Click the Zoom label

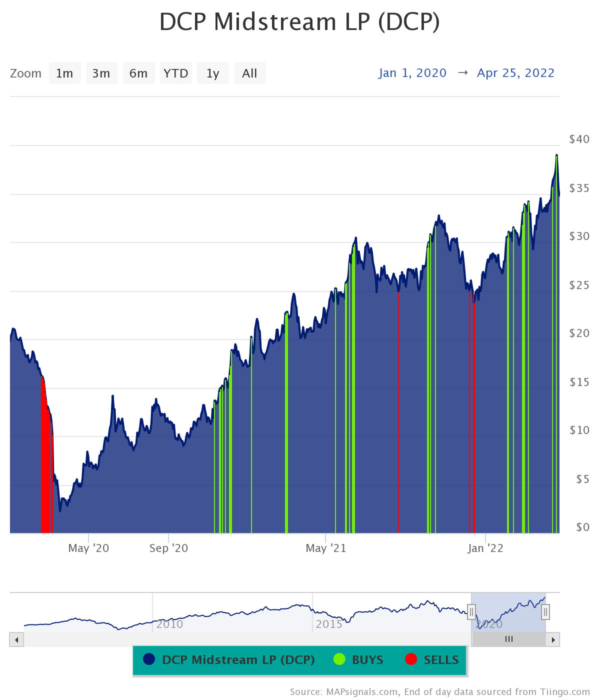tap(25, 73)
